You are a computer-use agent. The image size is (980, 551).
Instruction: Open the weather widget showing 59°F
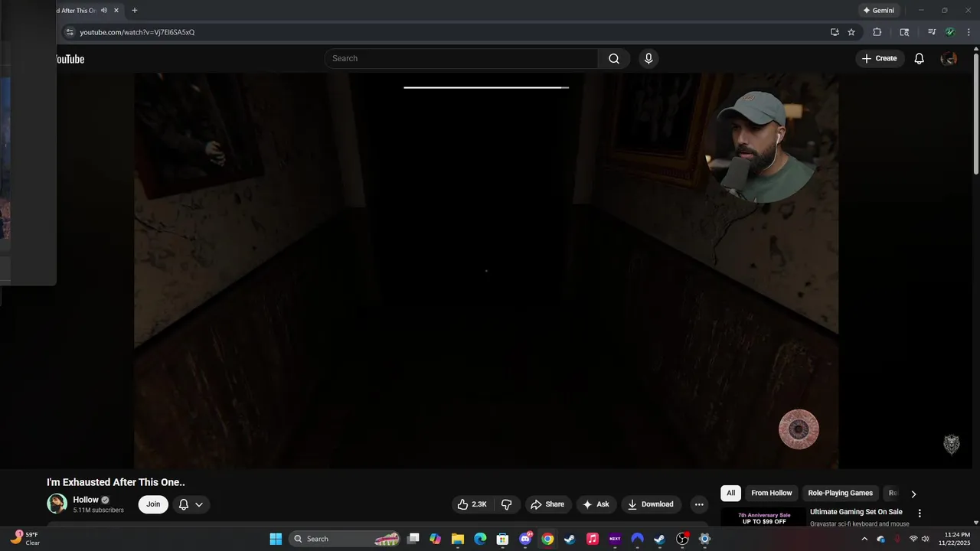point(25,539)
